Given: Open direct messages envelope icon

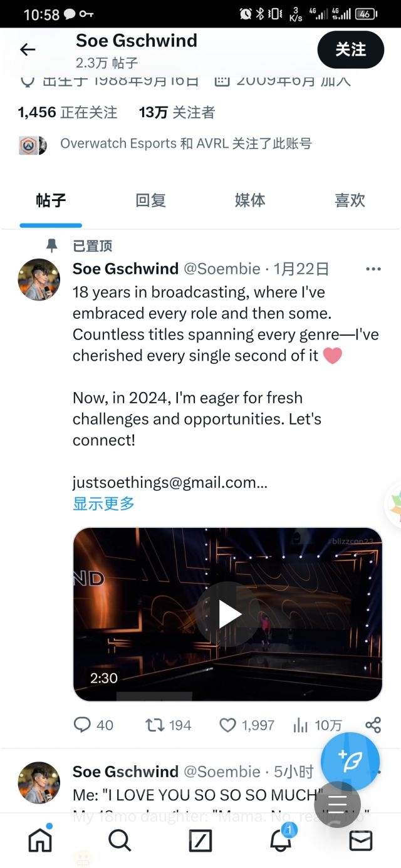Looking at the screenshot, I should [360, 842].
